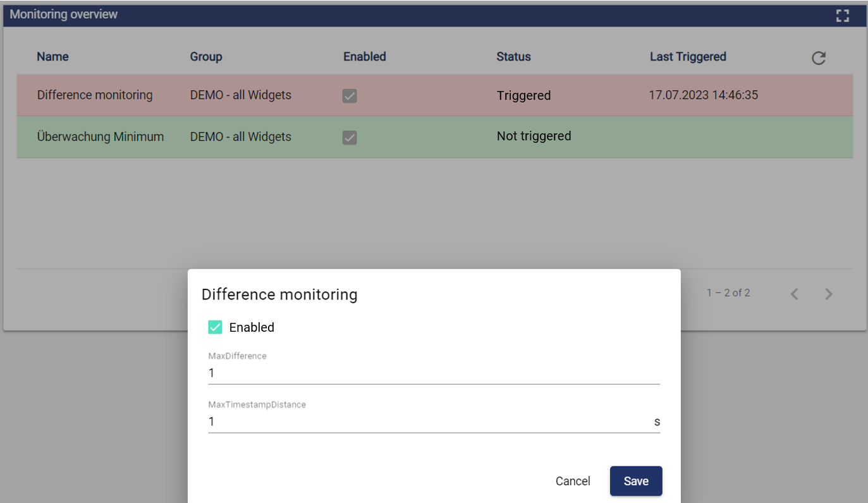Viewport: 868px width, 503px height.
Task: Click the MaxDifference input field
Action: [x=434, y=373]
